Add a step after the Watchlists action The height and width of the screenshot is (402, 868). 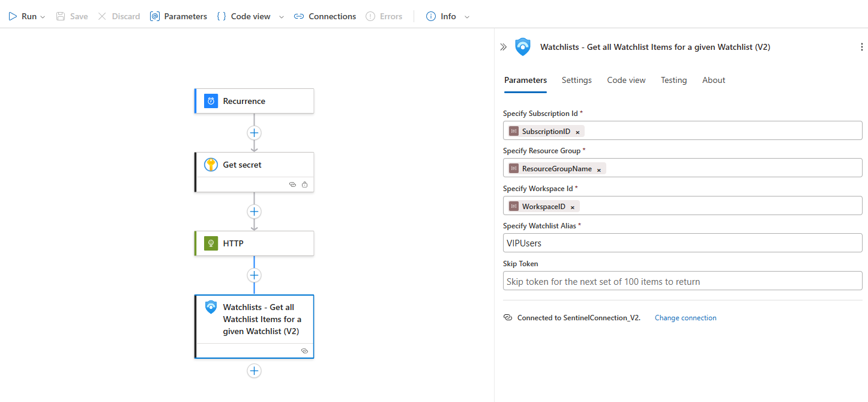click(x=254, y=371)
